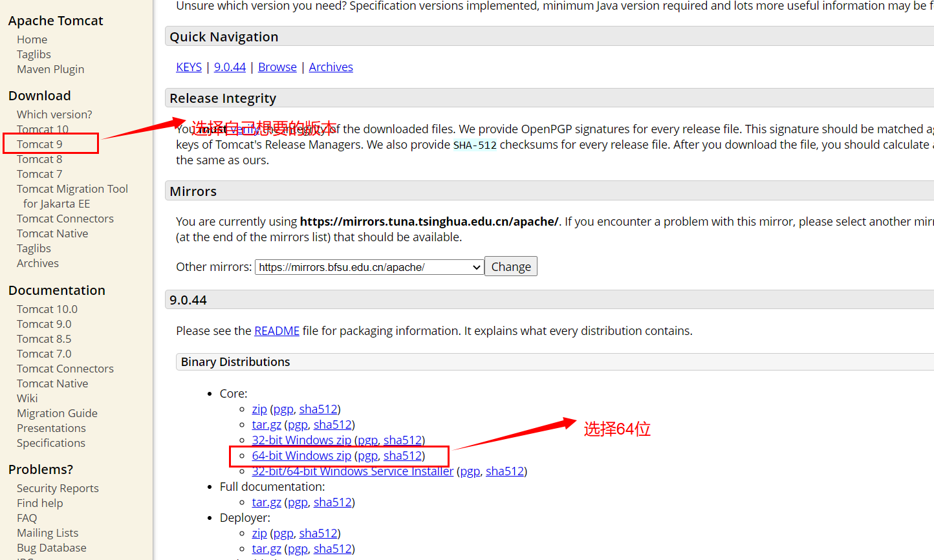Open Taglibs under Apache Tomcat
Image resolution: width=934 pixels, height=560 pixels.
[34, 54]
